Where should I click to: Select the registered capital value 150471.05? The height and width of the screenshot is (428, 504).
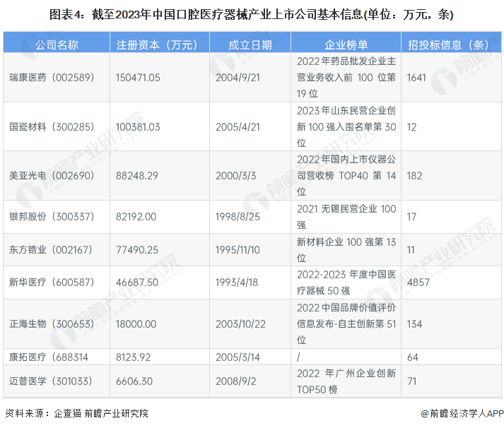click(139, 77)
